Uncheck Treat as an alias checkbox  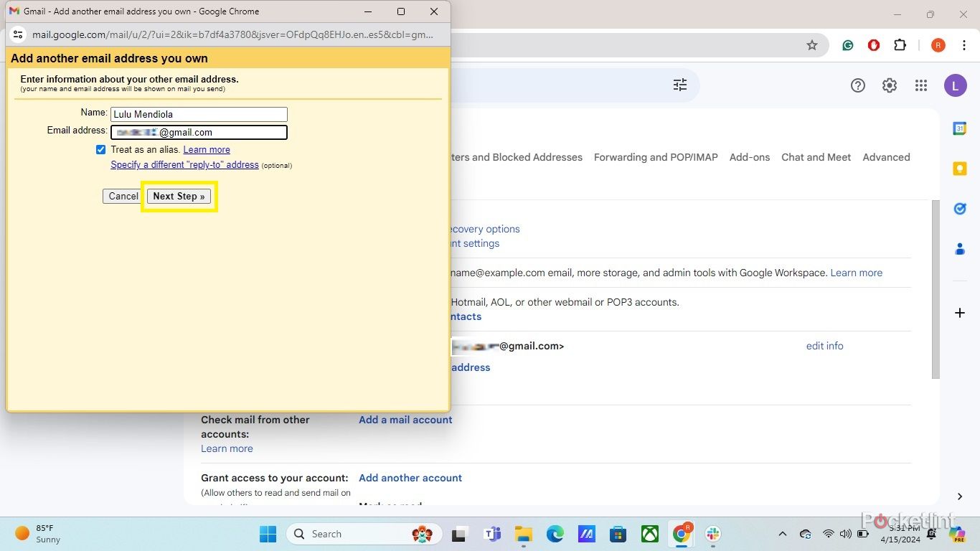point(100,149)
